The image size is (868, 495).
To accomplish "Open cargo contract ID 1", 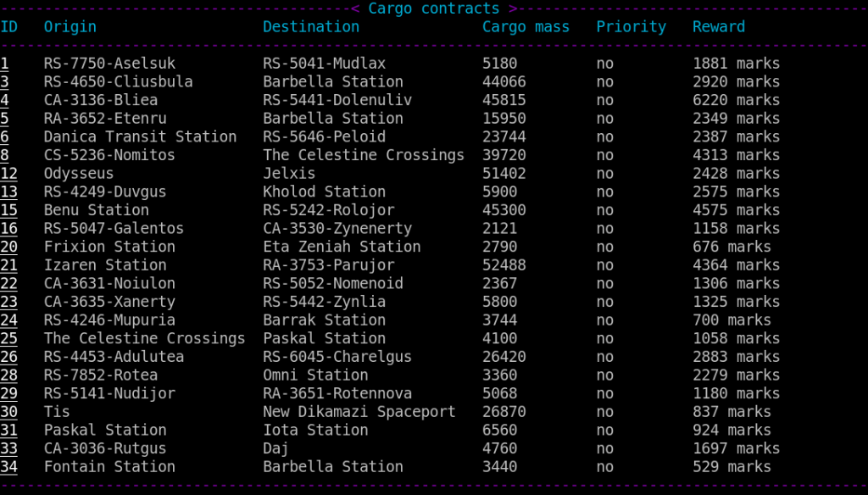I will pyautogui.click(x=4, y=64).
